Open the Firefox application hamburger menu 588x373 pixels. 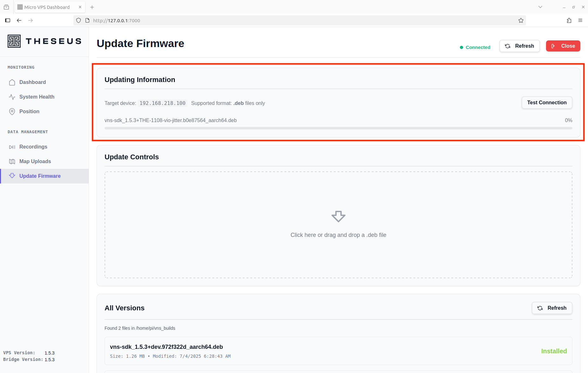coord(580,21)
